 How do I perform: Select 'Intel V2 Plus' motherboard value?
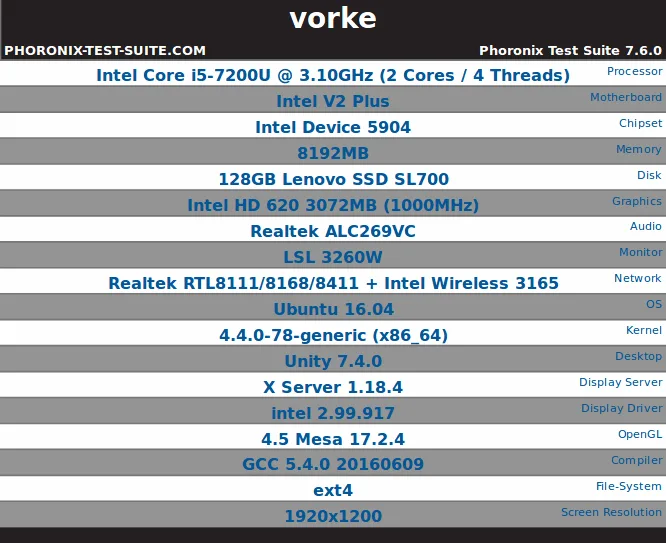(x=333, y=101)
